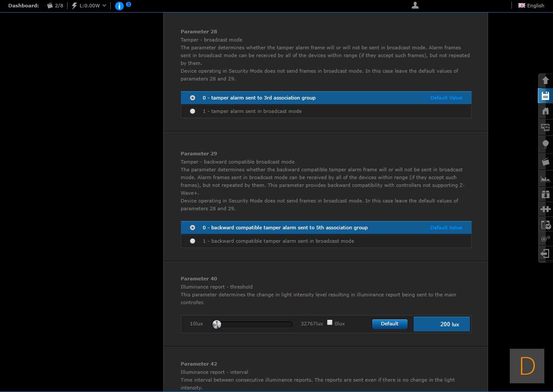Open the user profile icon
Viewport: 553px width, 392px height.
415,6
